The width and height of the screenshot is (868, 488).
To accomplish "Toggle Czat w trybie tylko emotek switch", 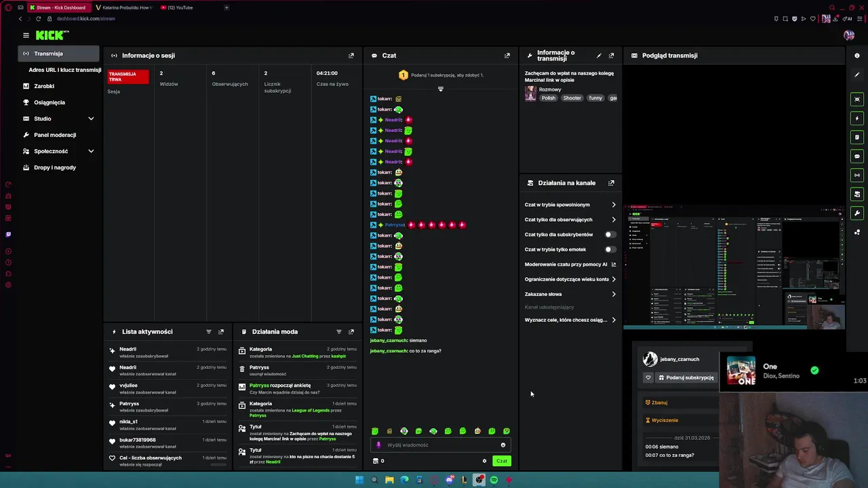I will point(610,249).
